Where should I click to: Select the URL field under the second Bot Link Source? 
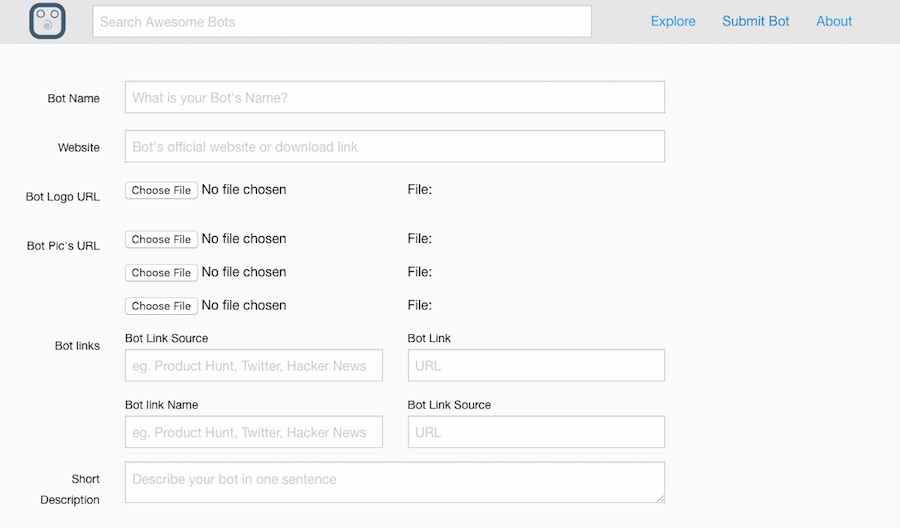click(535, 432)
